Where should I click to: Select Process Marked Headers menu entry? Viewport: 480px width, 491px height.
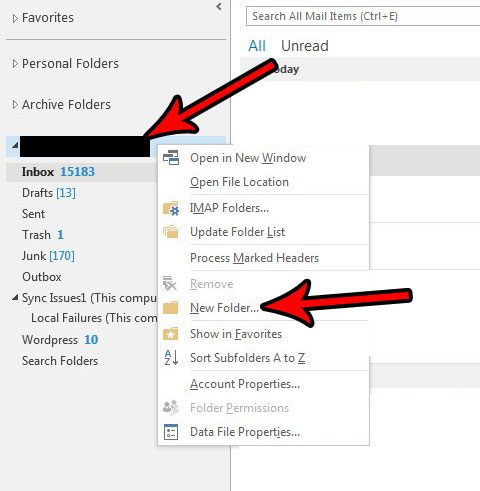pyautogui.click(x=254, y=258)
